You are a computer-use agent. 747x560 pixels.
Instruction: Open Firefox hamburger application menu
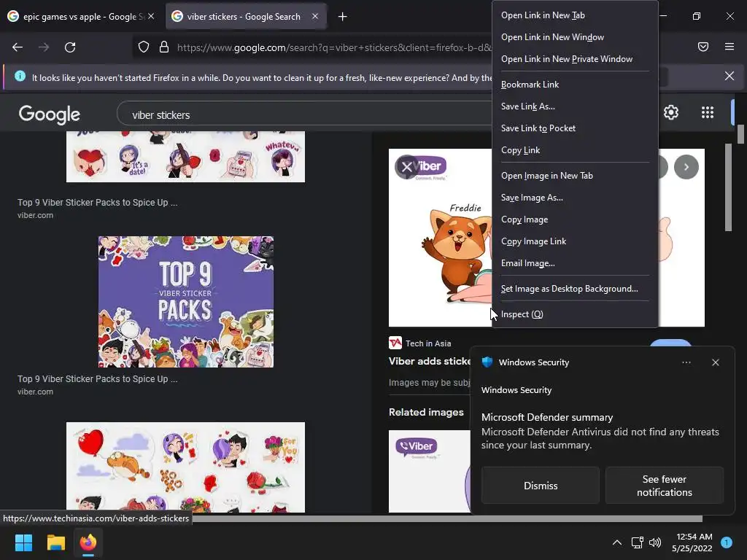click(729, 47)
